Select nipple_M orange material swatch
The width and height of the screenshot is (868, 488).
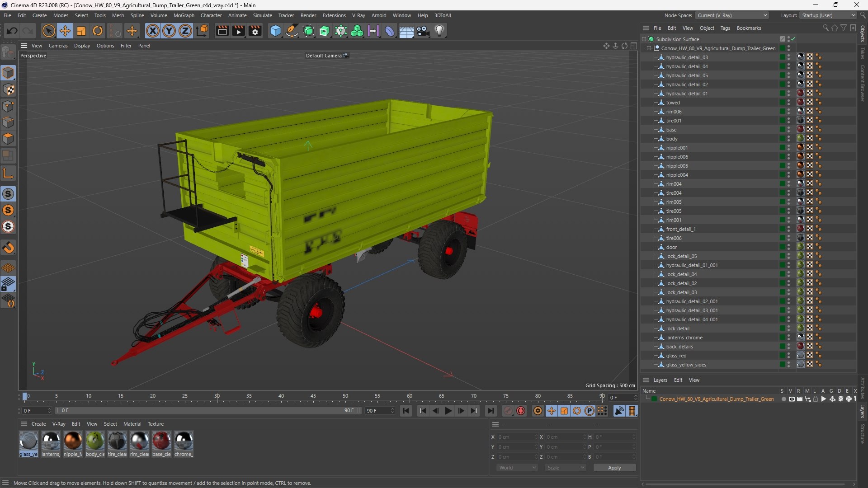(73, 441)
